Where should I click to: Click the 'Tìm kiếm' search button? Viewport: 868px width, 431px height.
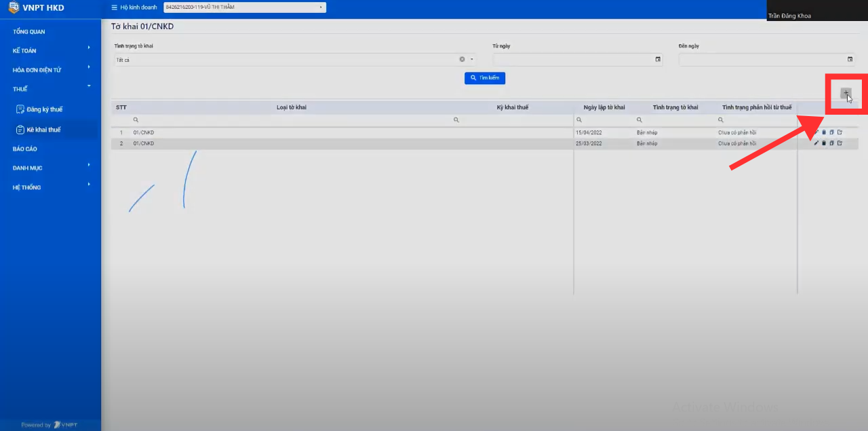point(484,78)
